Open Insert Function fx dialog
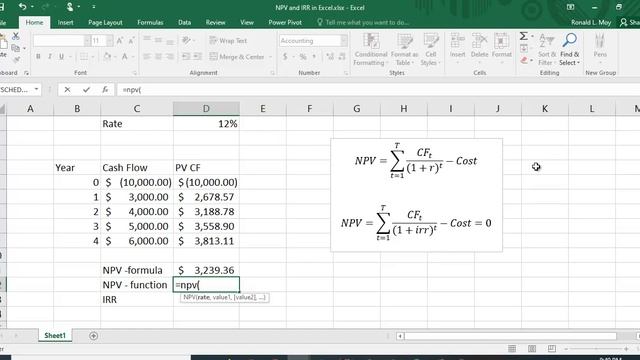The height and width of the screenshot is (360, 640). coord(105,89)
